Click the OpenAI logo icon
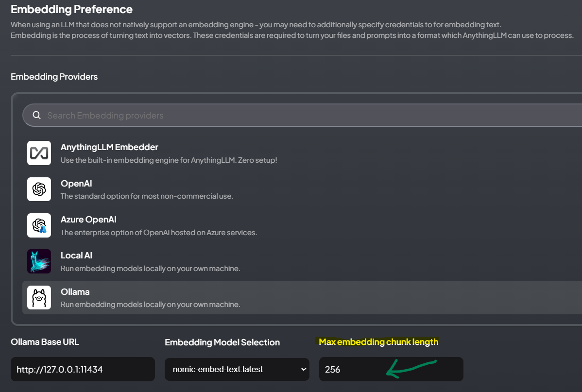Image resolution: width=582 pixels, height=392 pixels. tap(39, 189)
